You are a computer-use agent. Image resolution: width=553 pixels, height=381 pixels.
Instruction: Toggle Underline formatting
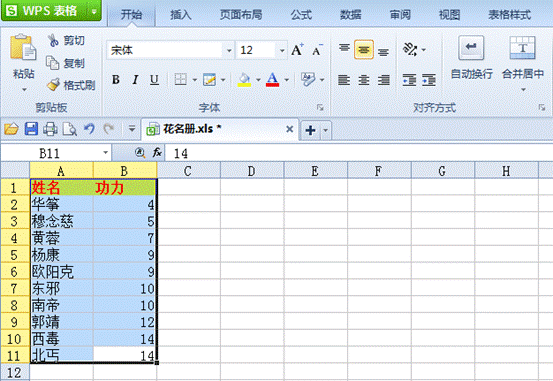coord(154,80)
